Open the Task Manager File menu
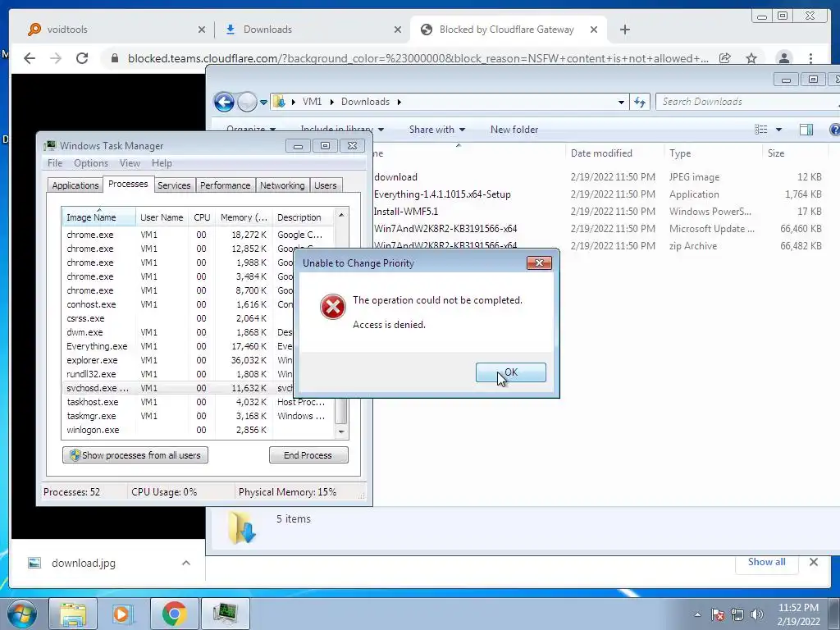Viewport: 840px width, 630px height. click(55, 163)
